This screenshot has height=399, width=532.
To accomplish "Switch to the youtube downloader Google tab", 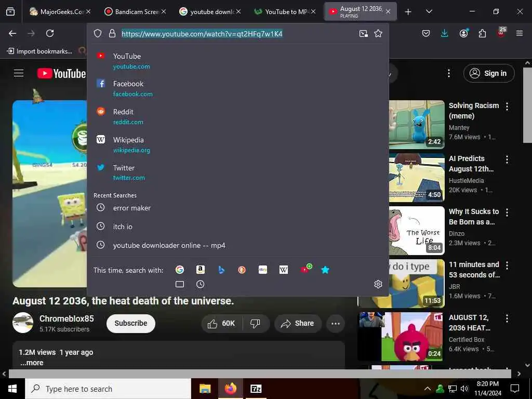I will tap(210, 11).
